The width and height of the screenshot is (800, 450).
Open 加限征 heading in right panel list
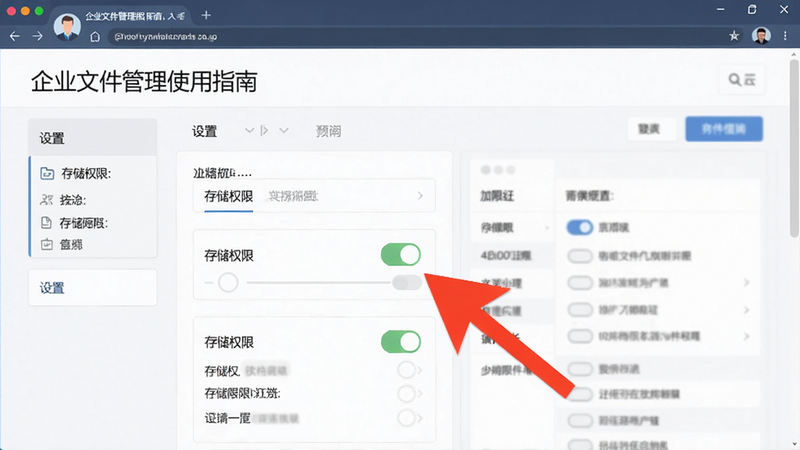496,196
